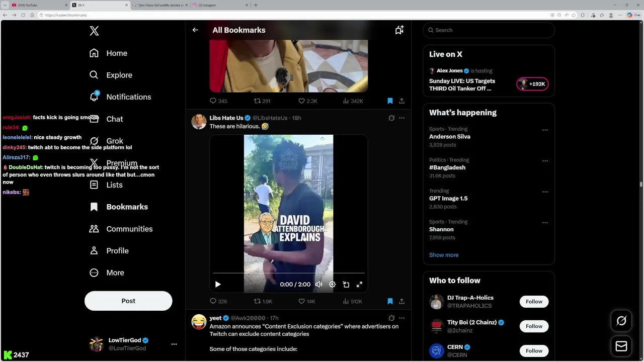Open more options for GPT Image 1.5 trend

pos(545,192)
